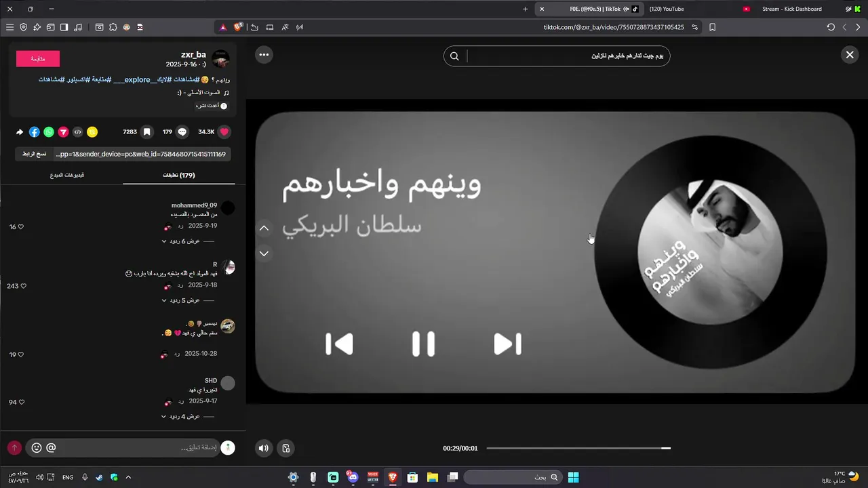
Task: Open the ENG language switcher in the tray
Action: pyautogui.click(x=68, y=477)
